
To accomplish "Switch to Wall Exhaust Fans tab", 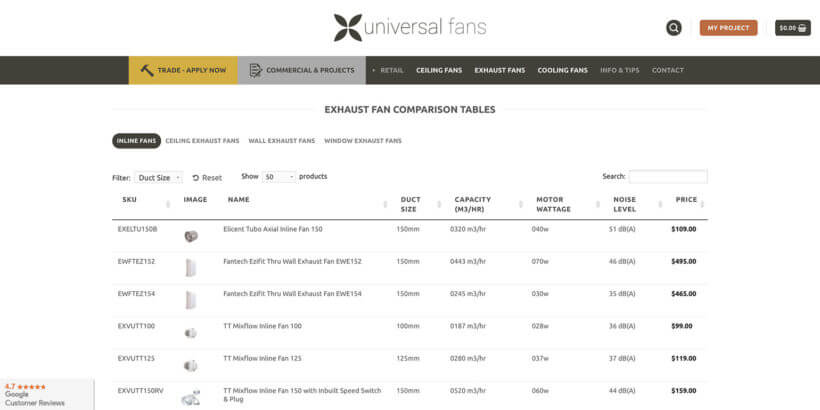I will click(282, 141).
